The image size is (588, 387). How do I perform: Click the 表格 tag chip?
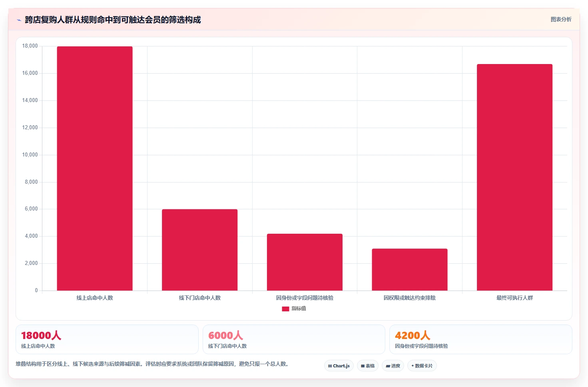click(x=368, y=366)
